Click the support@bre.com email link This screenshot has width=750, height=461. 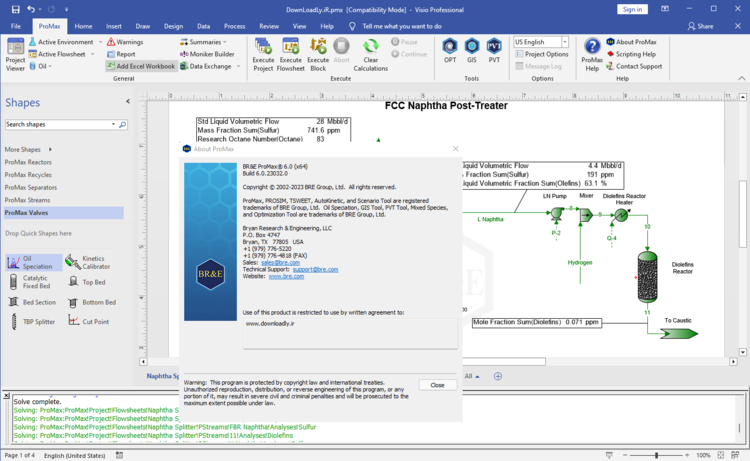coord(315,269)
